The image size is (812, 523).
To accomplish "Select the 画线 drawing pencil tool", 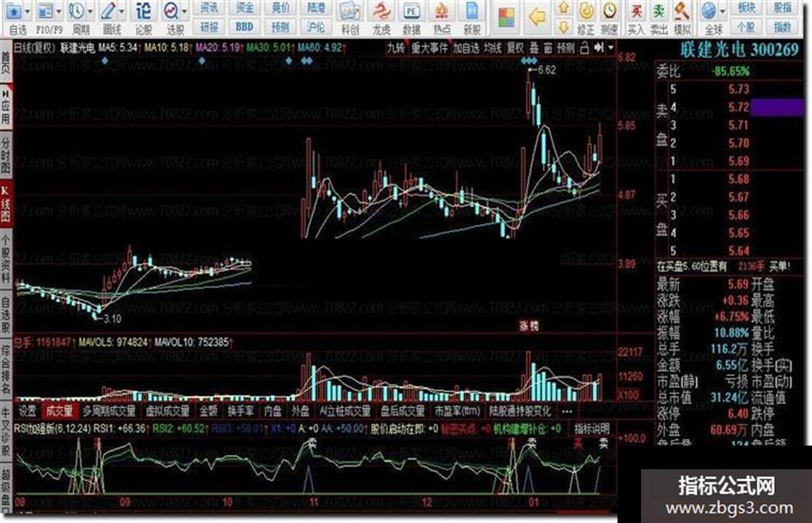I will pos(108,11).
